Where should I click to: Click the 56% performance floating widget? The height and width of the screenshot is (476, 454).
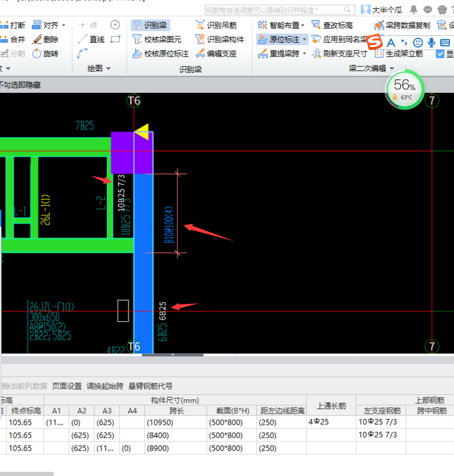(405, 89)
